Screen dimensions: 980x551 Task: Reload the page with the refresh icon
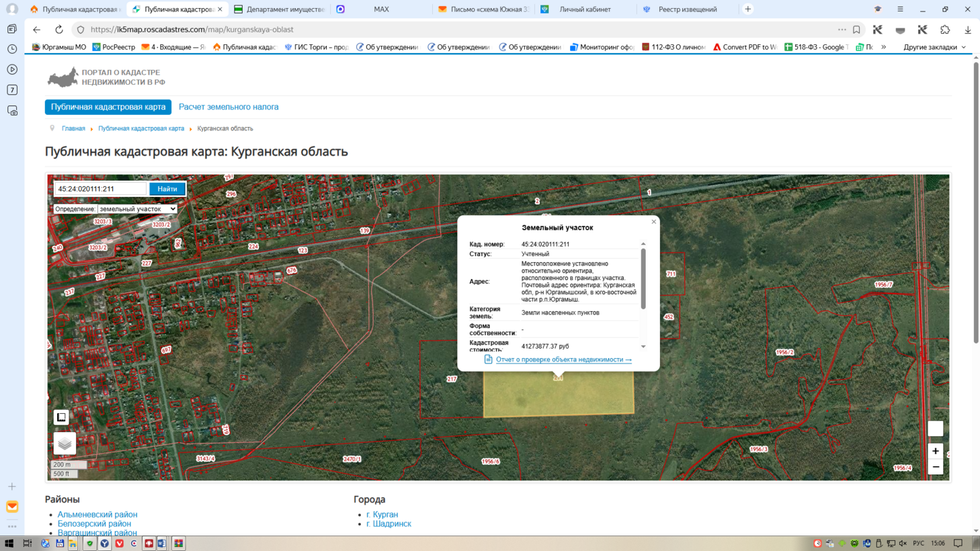(59, 30)
